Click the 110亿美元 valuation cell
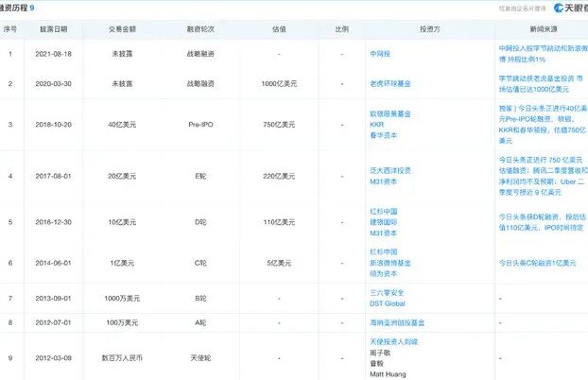The width and height of the screenshot is (588, 380). click(279, 222)
